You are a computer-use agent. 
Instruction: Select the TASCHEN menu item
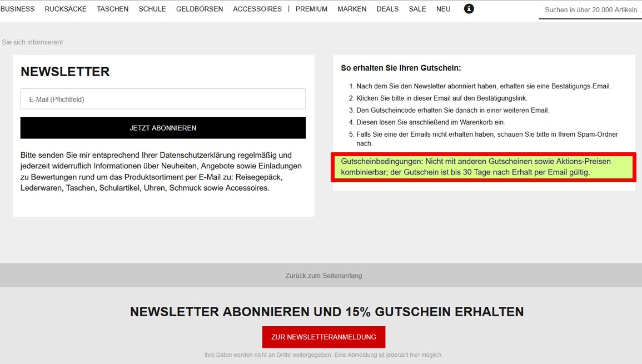tap(112, 8)
